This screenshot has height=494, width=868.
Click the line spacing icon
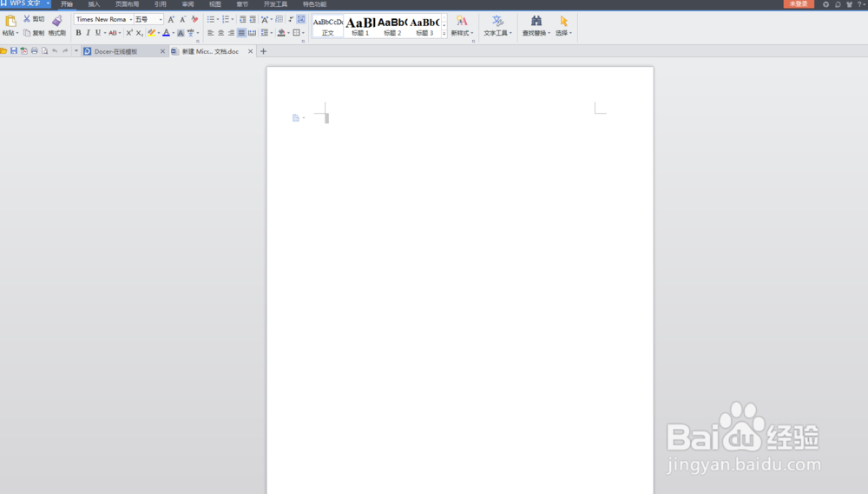(x=265, y=33)
